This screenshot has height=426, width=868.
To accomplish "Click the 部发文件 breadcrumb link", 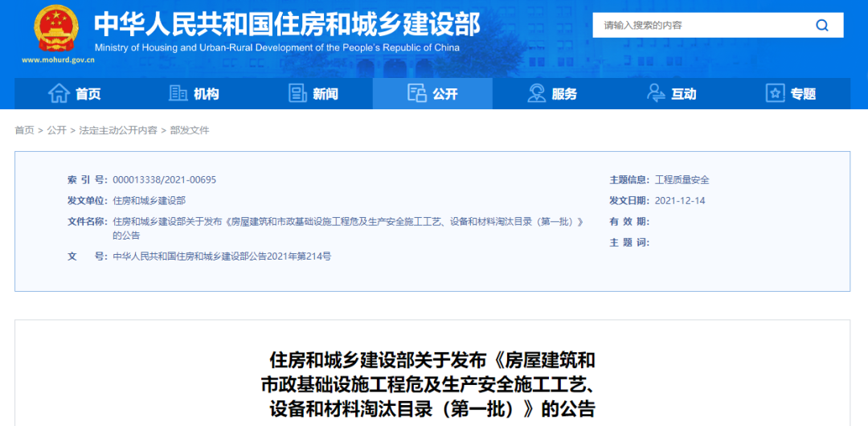I will click(x=190, y=130).
